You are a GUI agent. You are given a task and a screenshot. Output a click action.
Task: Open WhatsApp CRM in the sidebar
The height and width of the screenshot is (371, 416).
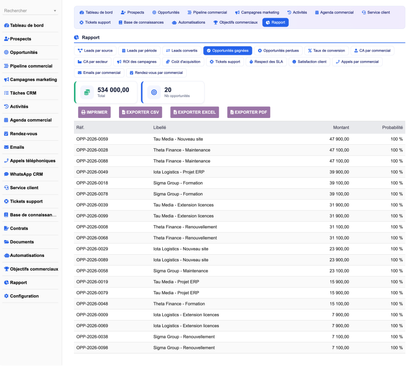pos(23,174)
